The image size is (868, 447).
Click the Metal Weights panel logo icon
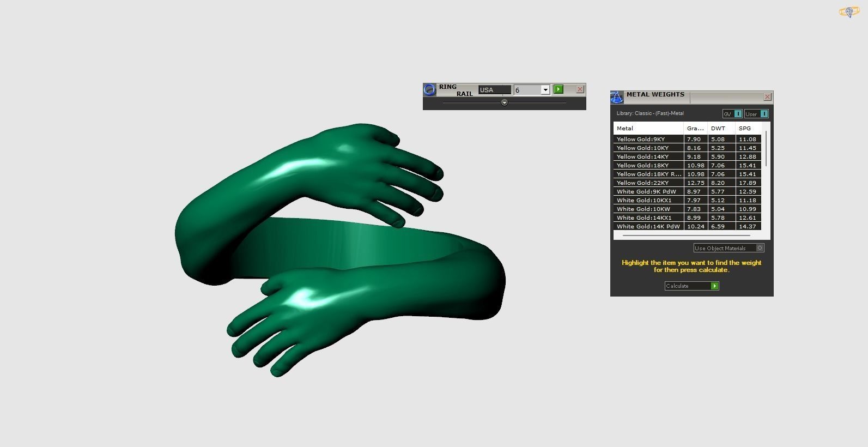pos(617,98)
